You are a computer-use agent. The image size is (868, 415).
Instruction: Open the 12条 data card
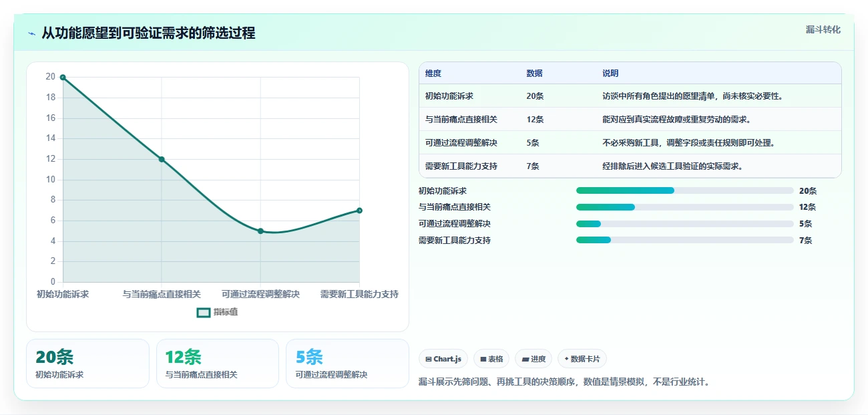pos(218,364)
